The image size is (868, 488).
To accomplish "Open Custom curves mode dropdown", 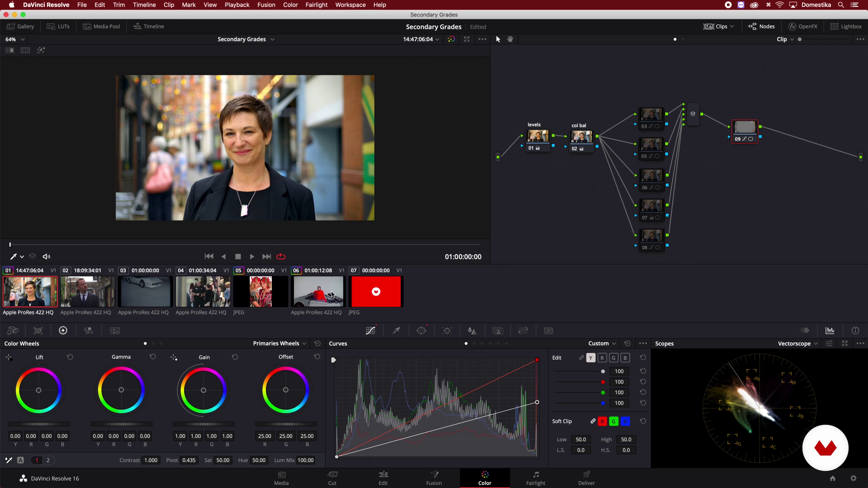I will coord(602,343).
